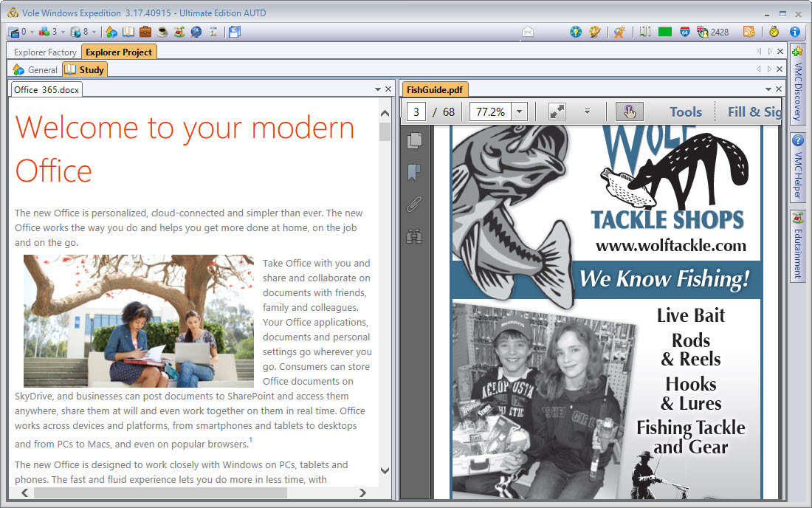Open the Tools pane in PDF viewer
The width and height of the screenshot is (812, 508).
pos(686,111)
